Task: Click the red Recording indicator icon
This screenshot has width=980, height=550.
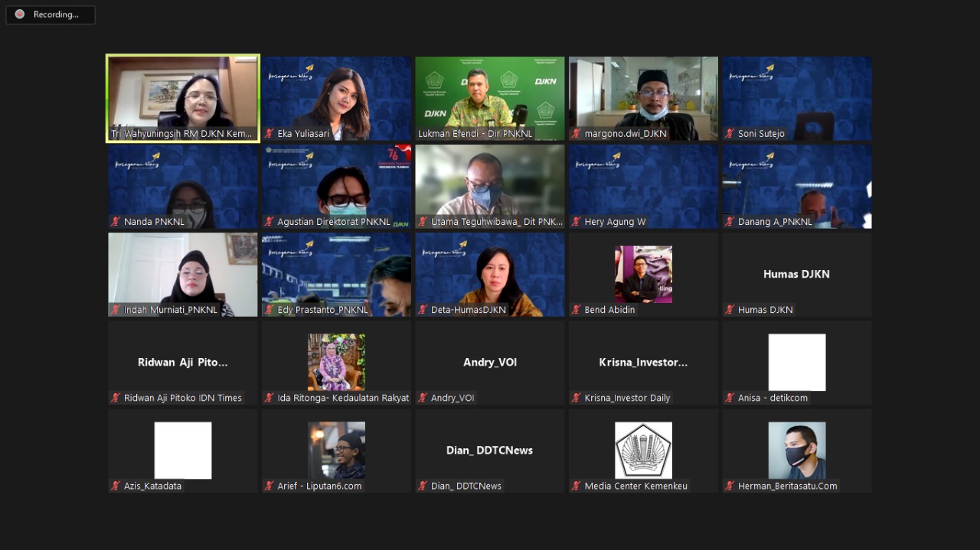Action: (x=20, y=15)
